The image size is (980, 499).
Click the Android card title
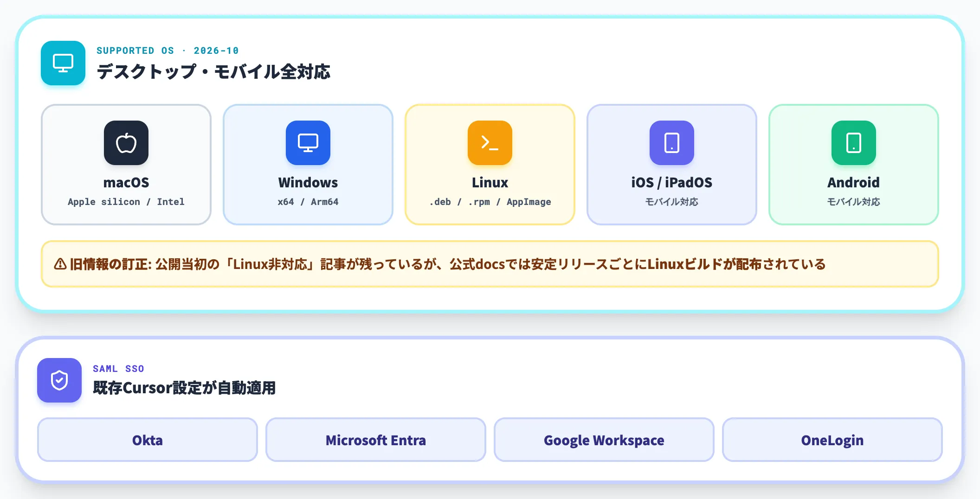(854, 182)
